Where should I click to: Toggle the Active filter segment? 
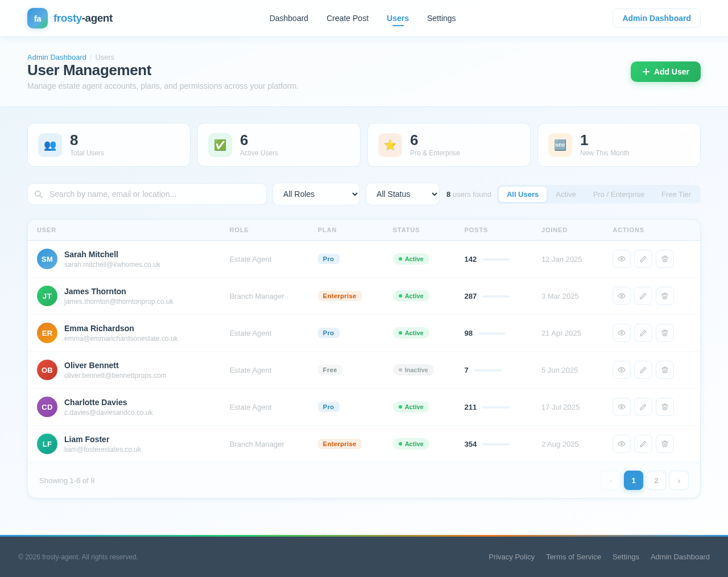566,194
